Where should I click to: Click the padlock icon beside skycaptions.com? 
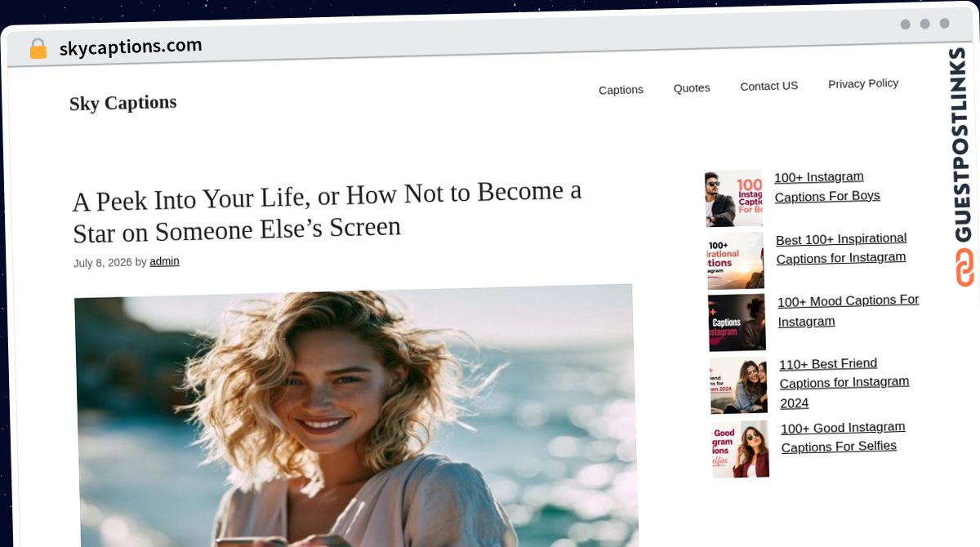coord(38,49)
